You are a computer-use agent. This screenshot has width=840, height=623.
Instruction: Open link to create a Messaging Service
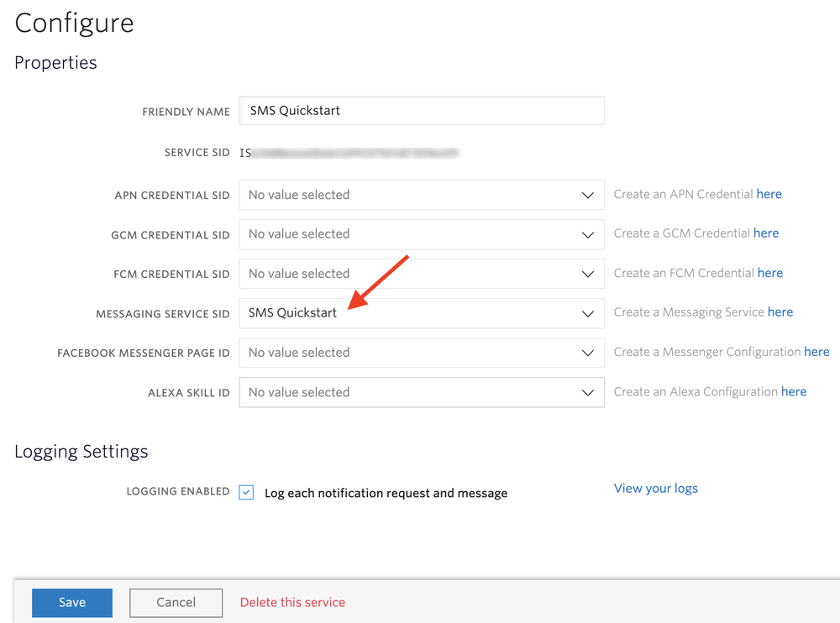(780, 311)
